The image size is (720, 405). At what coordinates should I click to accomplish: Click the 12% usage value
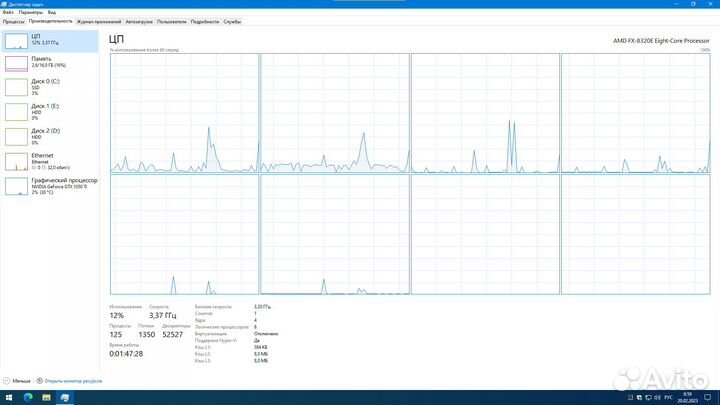tap(117, 315)
